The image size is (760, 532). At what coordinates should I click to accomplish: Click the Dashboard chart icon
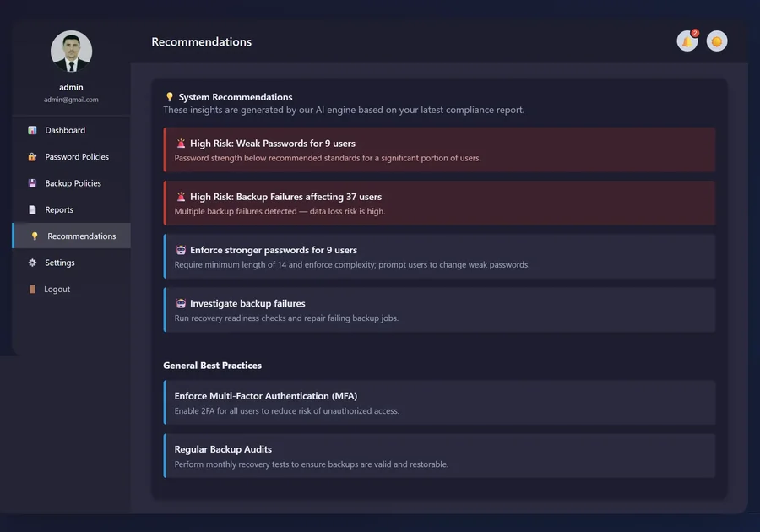32,130
